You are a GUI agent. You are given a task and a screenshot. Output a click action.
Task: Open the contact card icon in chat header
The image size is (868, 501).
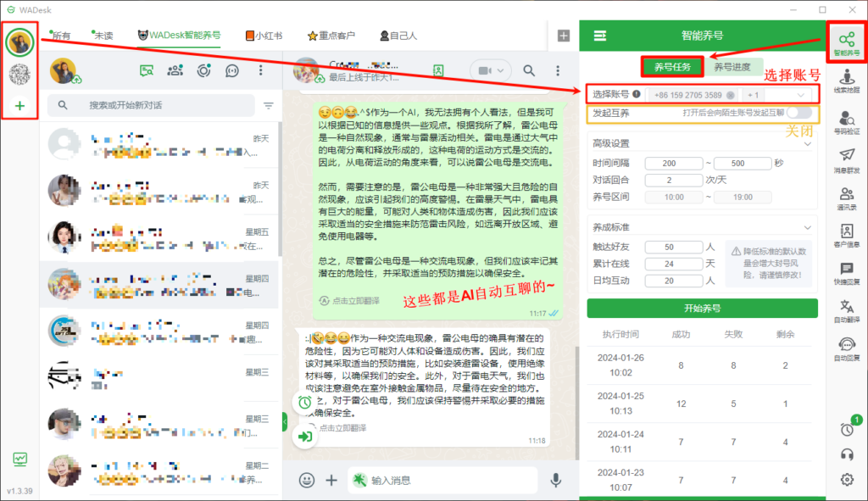tap(438, 70)
